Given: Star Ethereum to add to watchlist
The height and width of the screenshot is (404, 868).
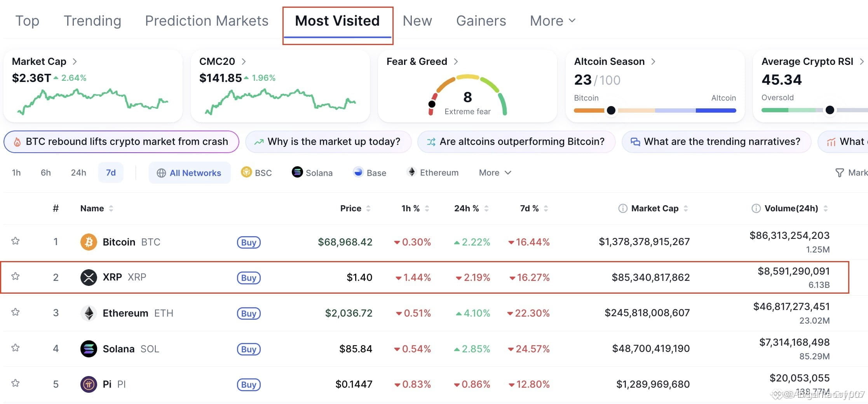Looking at the screenshot, I should [16, 312].
